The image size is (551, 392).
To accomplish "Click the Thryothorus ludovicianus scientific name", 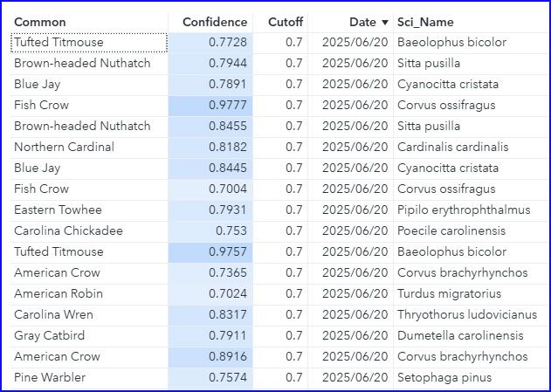I will click(464, 314).
